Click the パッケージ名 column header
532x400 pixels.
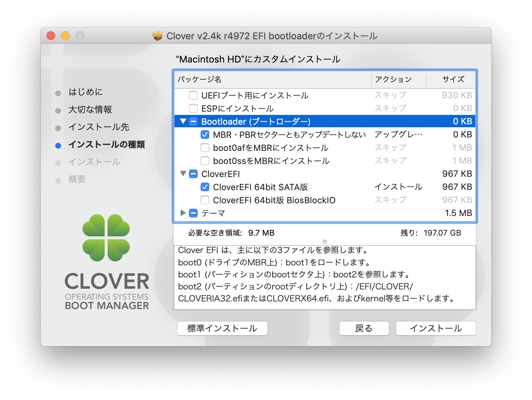pos(199,79)
